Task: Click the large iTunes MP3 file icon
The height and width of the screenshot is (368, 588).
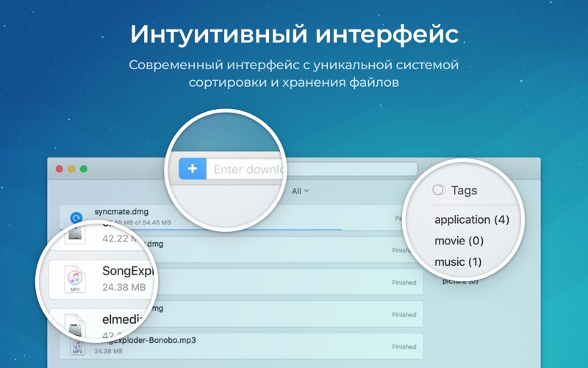Action: (75, 279)
